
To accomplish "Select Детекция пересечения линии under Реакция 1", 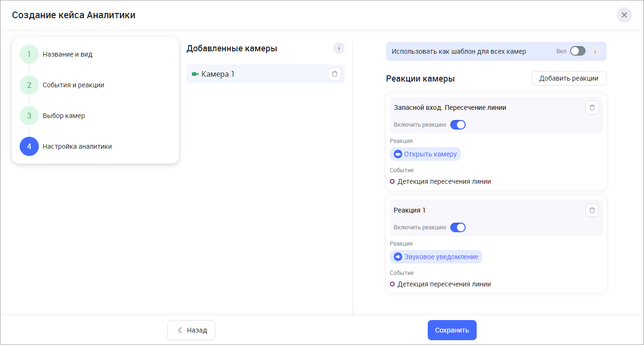I will pos(444,284).
